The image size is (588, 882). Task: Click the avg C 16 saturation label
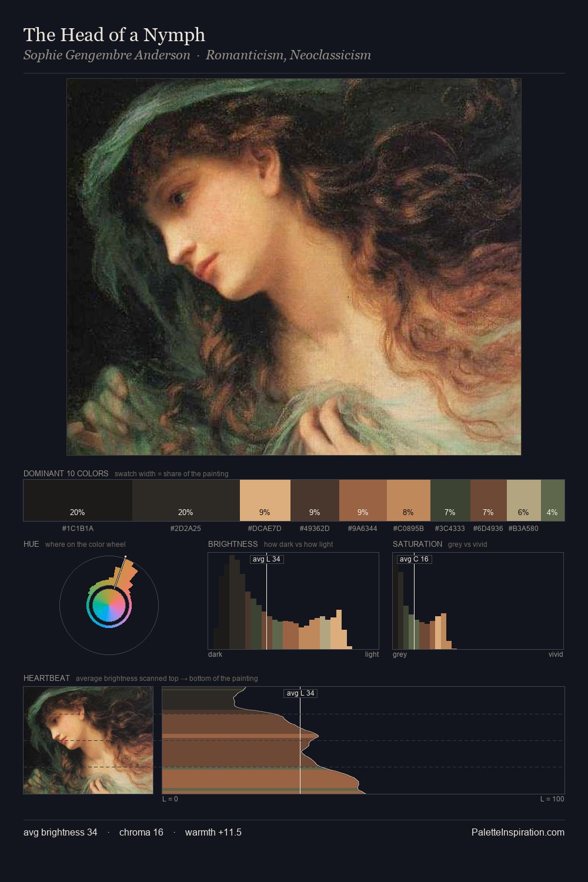[414, 559]
